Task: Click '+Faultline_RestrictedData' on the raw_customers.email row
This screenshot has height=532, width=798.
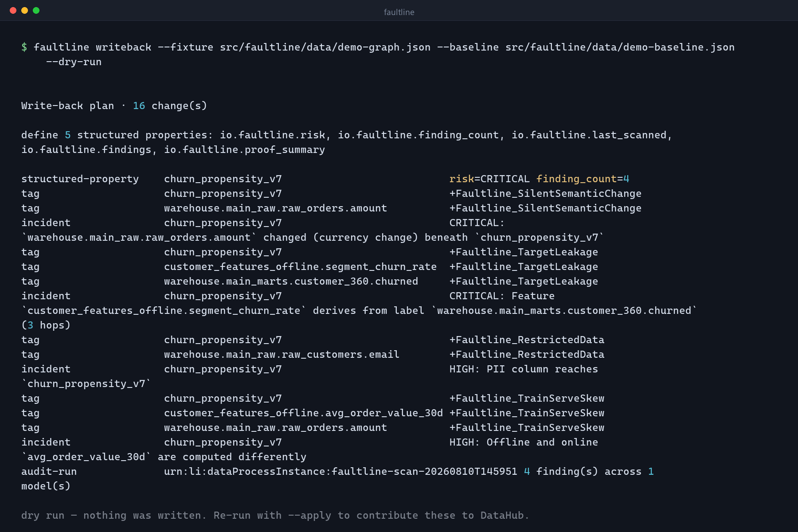Action: (527, 354)
